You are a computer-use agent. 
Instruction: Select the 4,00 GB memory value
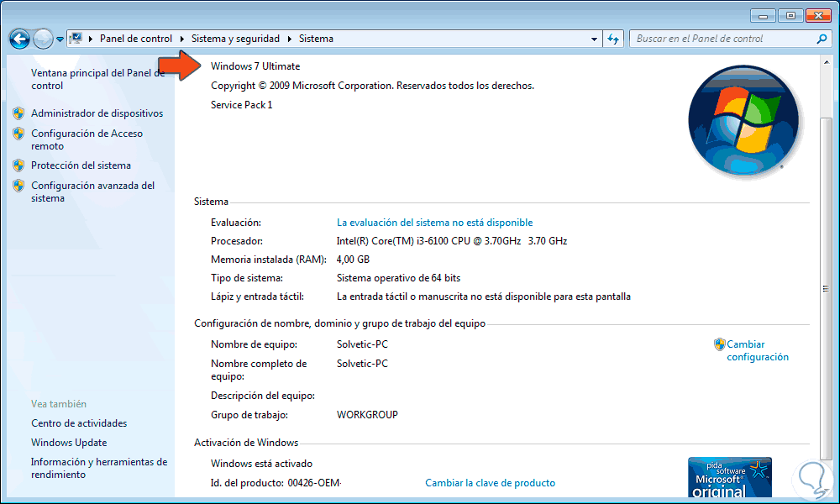(353, 260)
